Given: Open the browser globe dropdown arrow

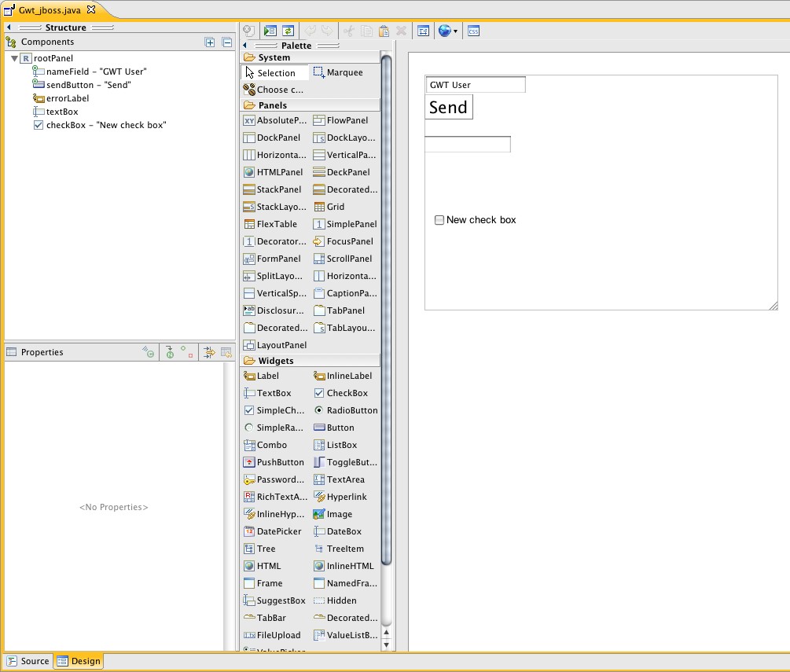Looking at the screenshot, I should tap(456, 31).
